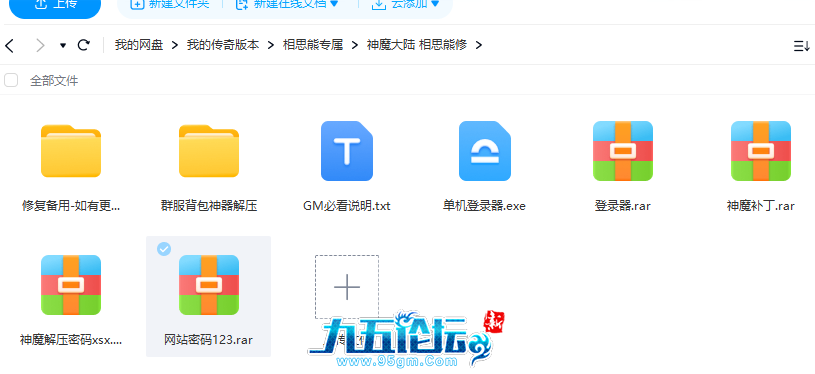The image size is (815, 374).
Task: Click the file name 网站密码123.rar
Action: pos(208,340)
